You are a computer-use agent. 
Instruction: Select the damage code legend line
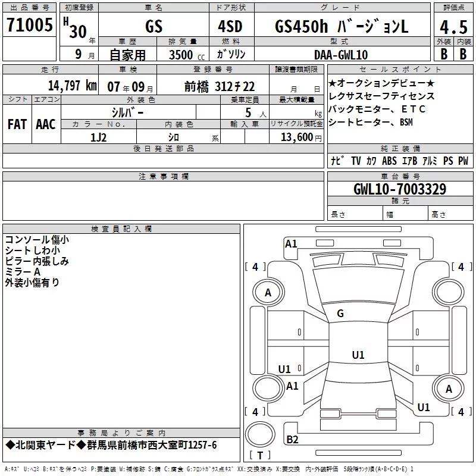[x=209, y=469]
